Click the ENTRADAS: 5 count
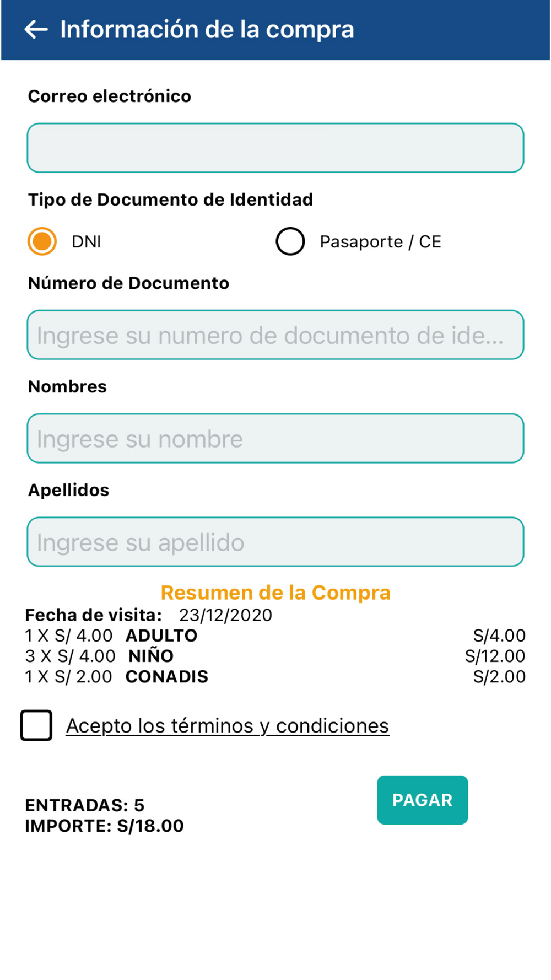 [85, 805]
